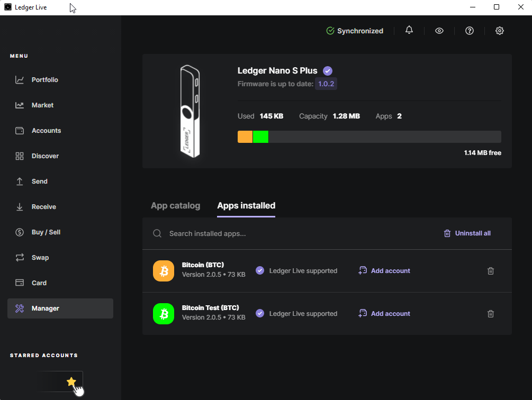532x400 pixels.
Task: Click the green Bitcoin Test app icon
Action: point(164,314)
